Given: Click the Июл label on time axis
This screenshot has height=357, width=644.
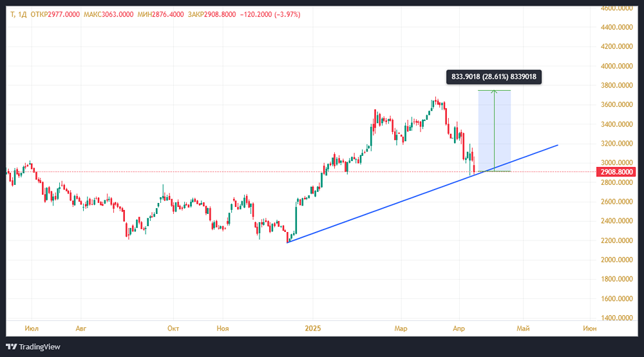Looking at the screenshot, I should (x=32, y=329).
